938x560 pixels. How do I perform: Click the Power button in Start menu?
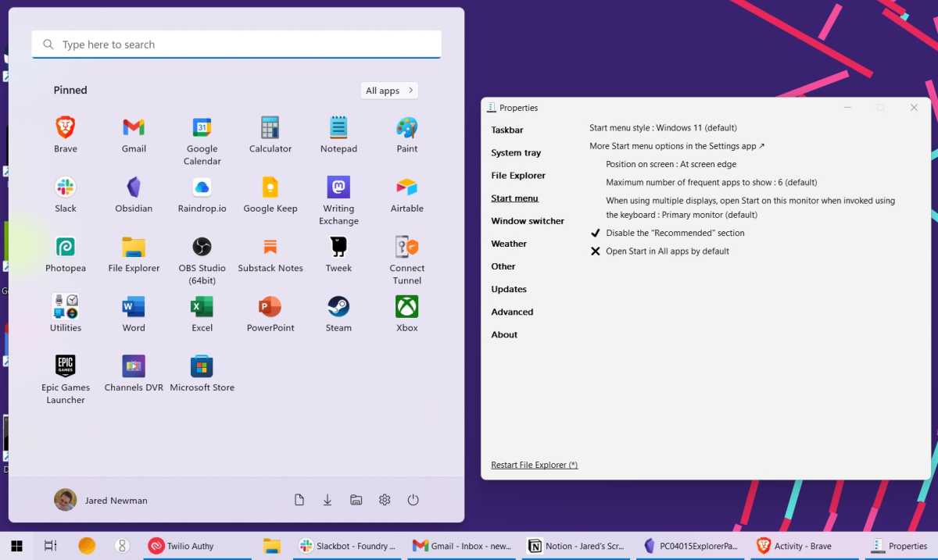point(414,500)
